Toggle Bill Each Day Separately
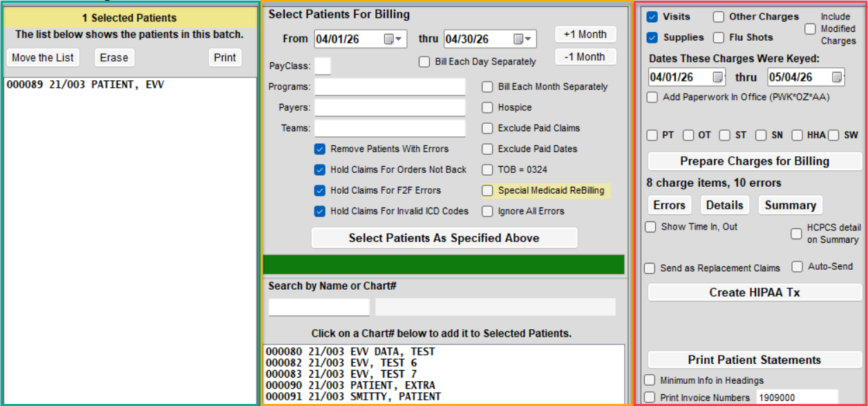This screenshot has width=868, height=406. 424,62
